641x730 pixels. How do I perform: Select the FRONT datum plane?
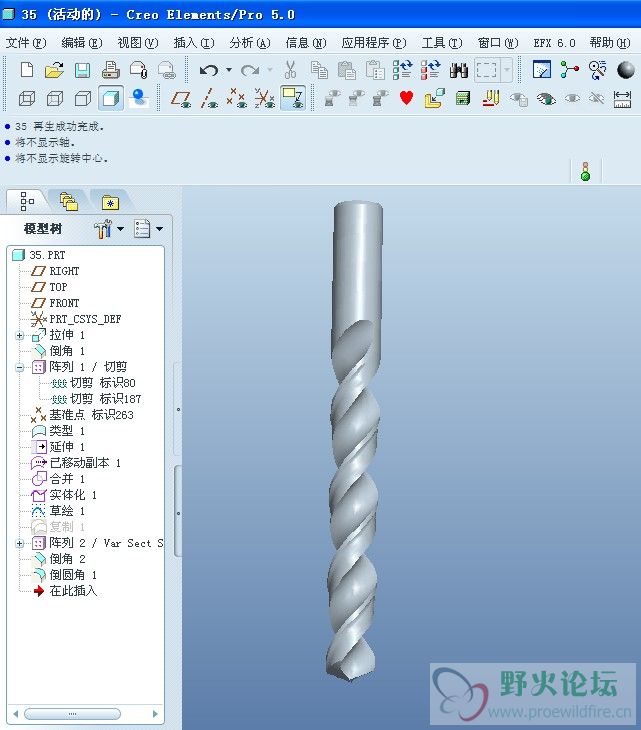(x=64, y=303)
